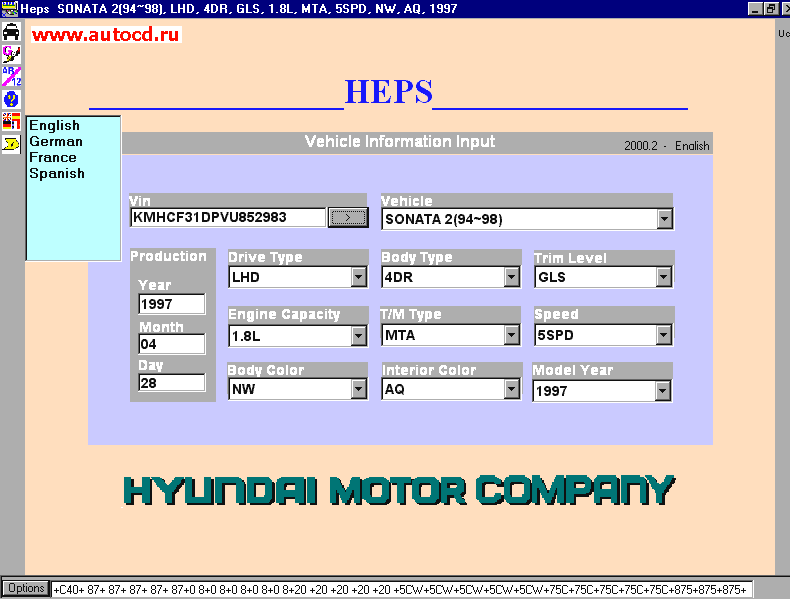Open the blue question mark help icon
Screen dimensions: 790x599
coord(11,99)
